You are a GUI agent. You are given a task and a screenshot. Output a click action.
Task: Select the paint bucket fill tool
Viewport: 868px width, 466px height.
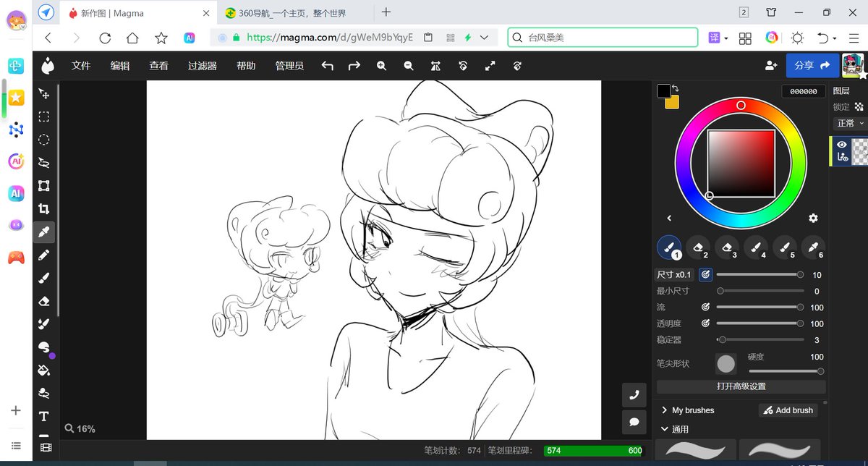[x=44, y=370]
